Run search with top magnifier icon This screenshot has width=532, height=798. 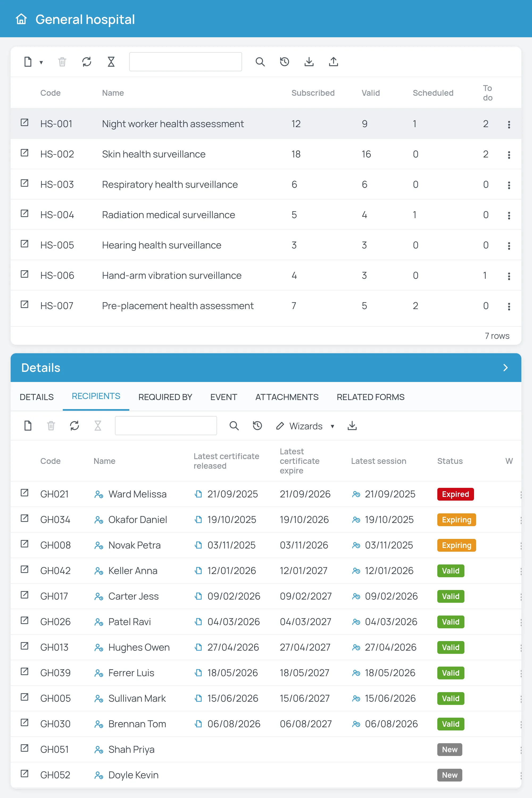coord(260,62)
